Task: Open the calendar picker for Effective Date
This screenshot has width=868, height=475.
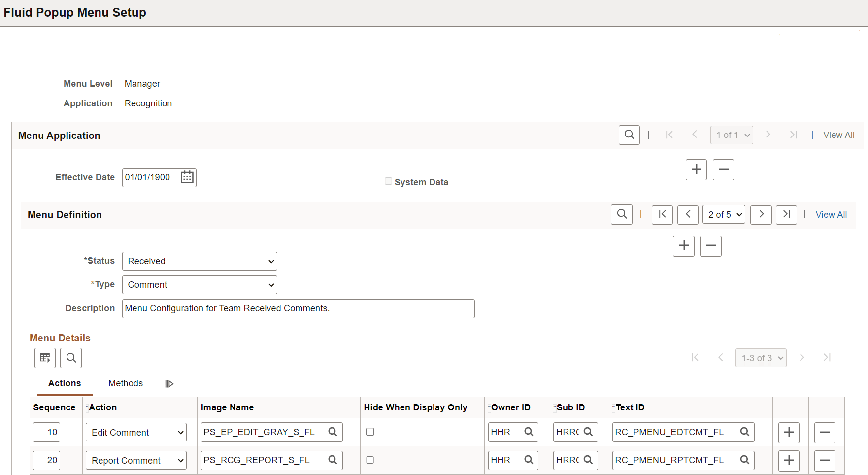Action: tap(186, 177)
